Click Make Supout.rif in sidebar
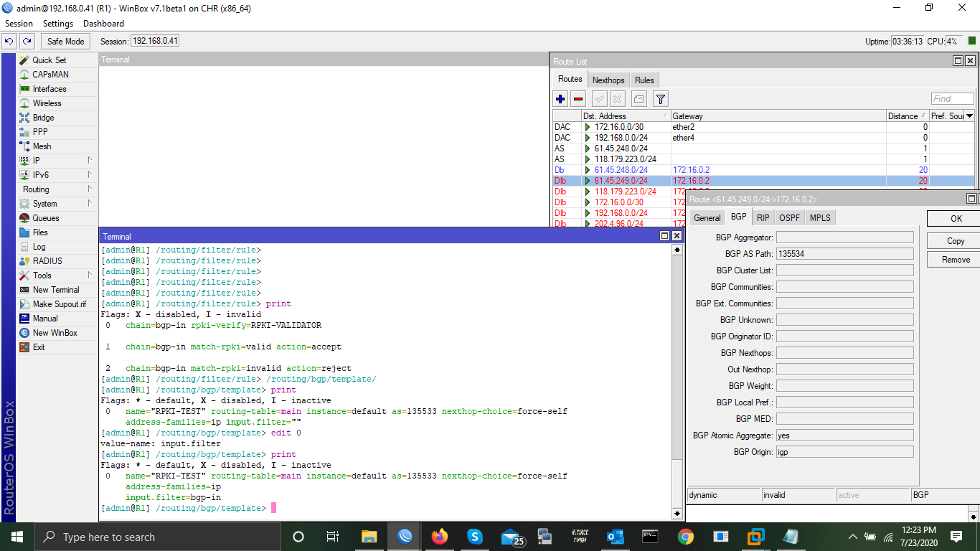This screenshot has width=980, height=551. (x=57, y=304)
